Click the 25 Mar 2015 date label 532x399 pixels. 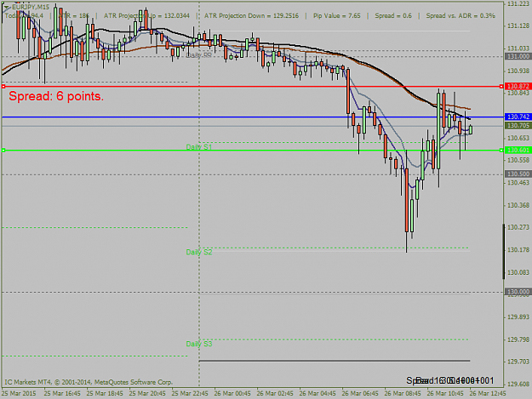[x=19, y=394]
